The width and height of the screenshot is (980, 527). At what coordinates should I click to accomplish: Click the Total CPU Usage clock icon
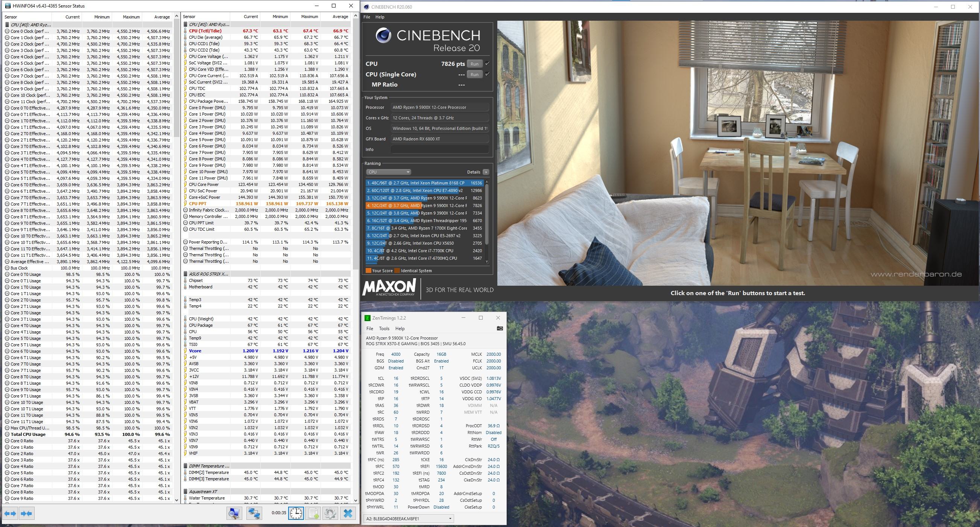[7, 434]
